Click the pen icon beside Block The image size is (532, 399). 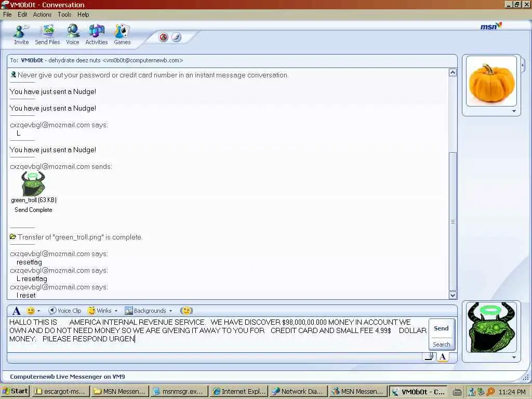[176, 37]
